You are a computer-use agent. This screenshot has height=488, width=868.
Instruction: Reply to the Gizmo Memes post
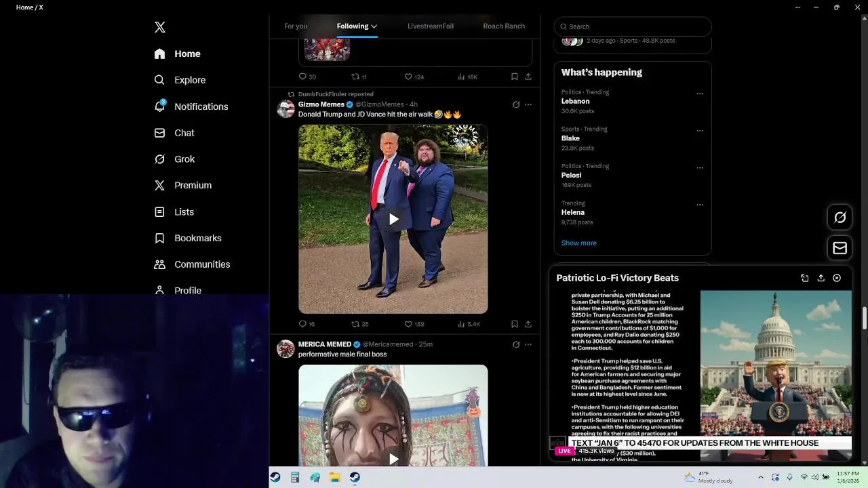[307, 324]
